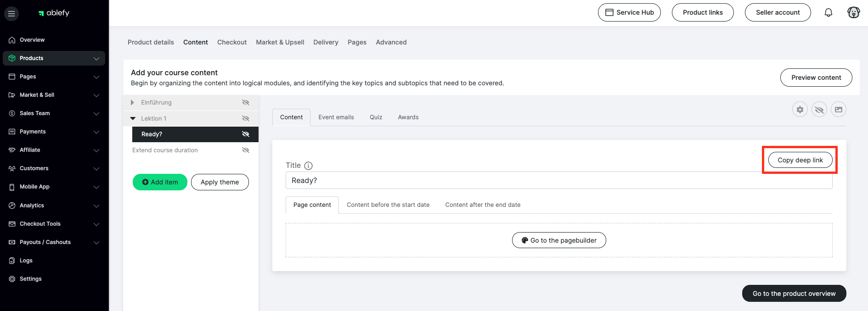Click Go to the pagebuilder
This screenshot has width=868, height=311.
click(x=559, y=240)
